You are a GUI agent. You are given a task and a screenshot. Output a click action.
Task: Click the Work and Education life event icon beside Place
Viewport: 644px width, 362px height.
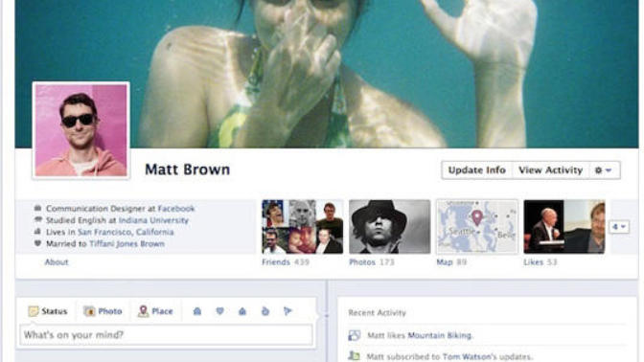pyautogui.click(x=197, y=311)
